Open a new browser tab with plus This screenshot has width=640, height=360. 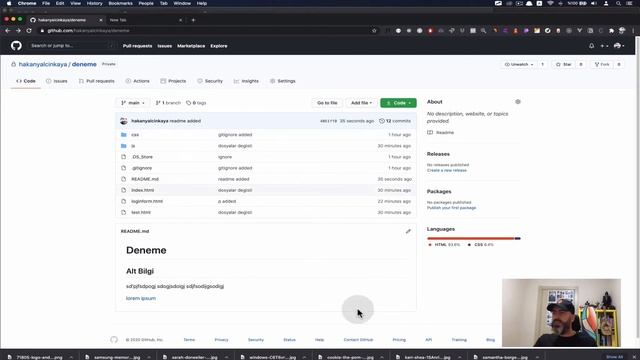click(x=193, y=20)
